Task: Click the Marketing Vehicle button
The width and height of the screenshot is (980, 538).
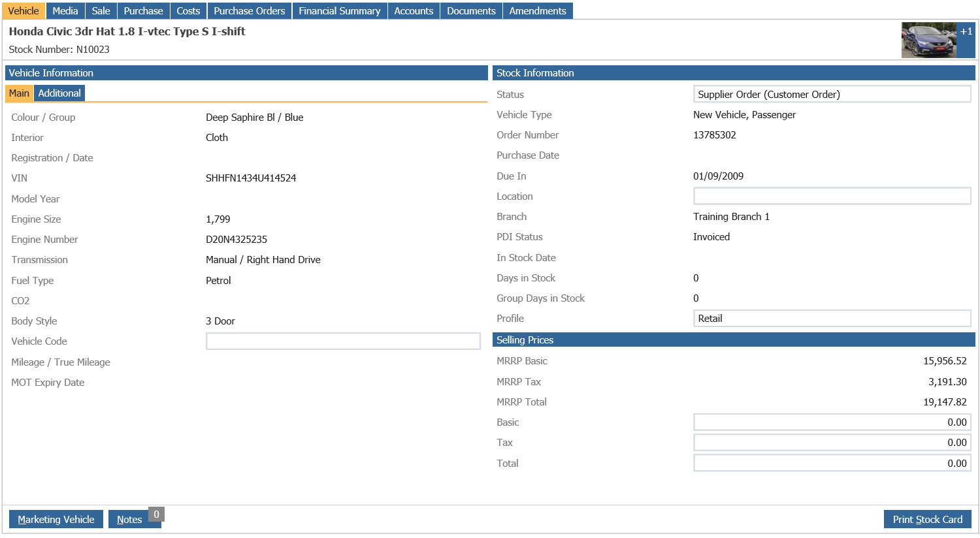Action: 56,519
